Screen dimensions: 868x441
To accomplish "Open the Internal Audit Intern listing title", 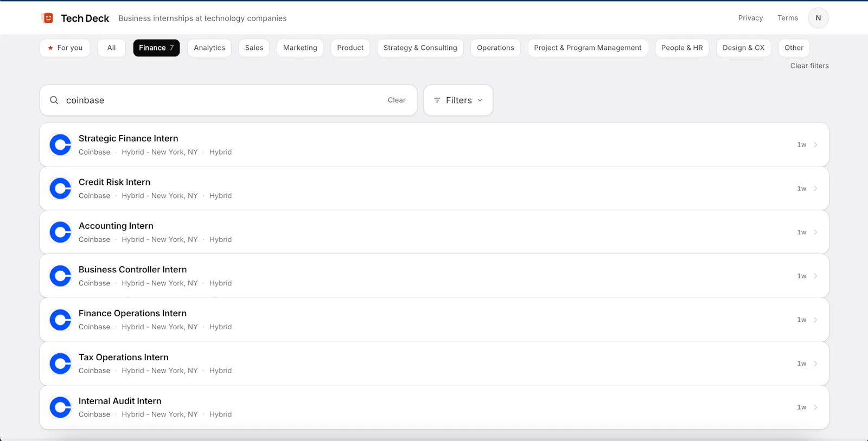I will (120, 401).
